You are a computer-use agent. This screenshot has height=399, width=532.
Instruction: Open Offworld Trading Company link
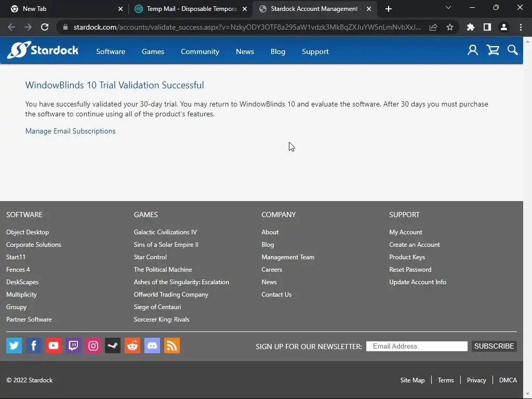[x=171, y=295]
